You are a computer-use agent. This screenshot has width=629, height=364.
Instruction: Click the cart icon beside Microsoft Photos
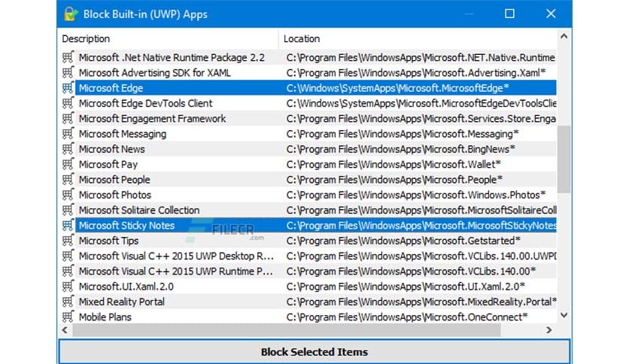tap(68, 195)
